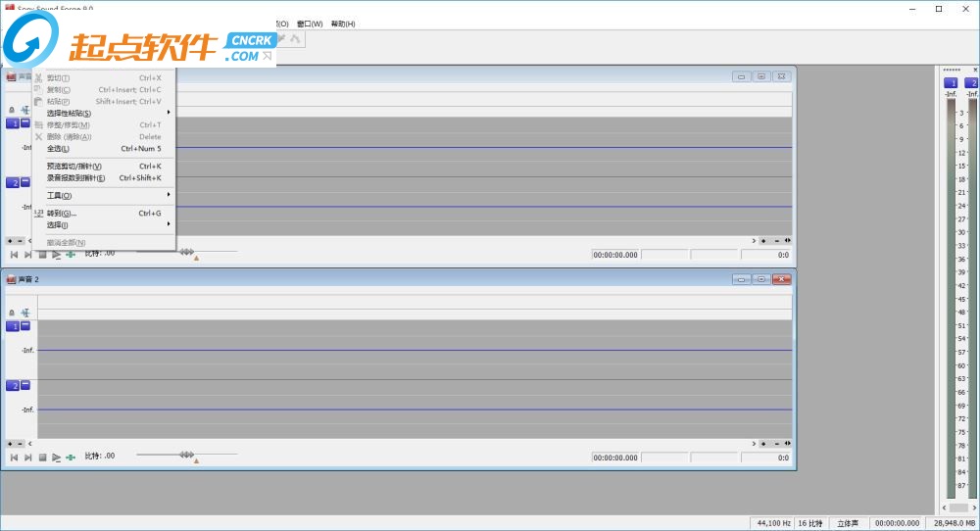The image size is (980, 531).
Task: Collapse channel 1 in 声音 2 window
Action: click(25, 325)
